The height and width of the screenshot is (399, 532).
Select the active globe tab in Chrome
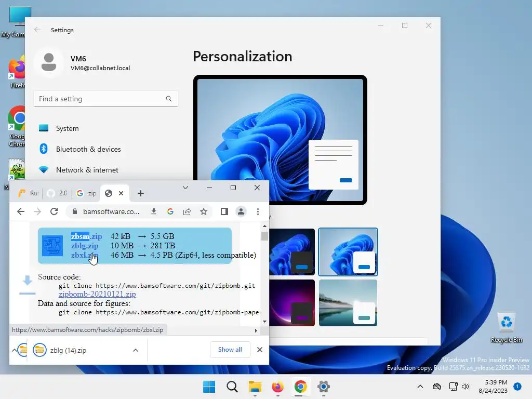[109, 193]
